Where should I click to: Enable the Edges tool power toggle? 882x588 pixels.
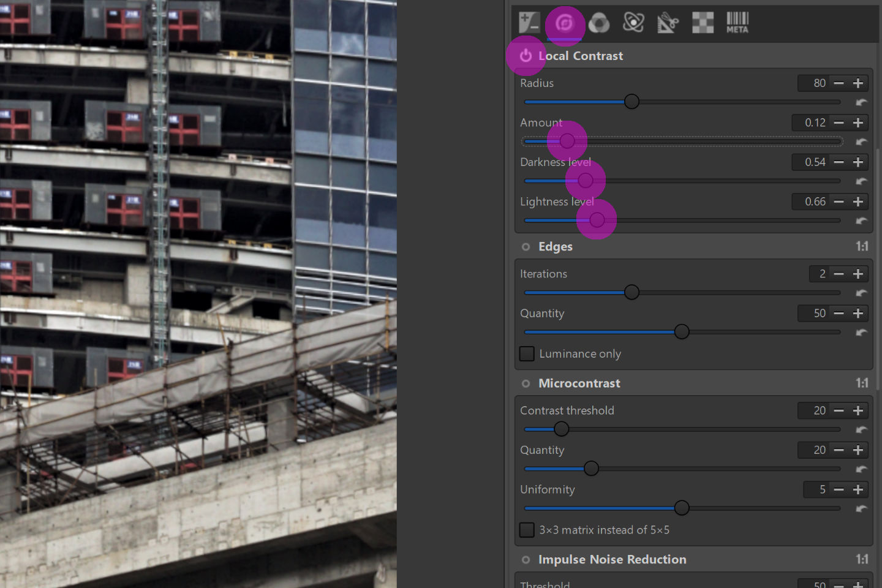[x=526, y=247]
